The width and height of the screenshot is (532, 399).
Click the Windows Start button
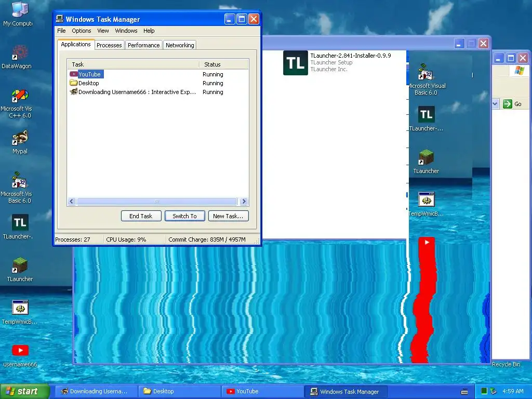pos(24,392)
